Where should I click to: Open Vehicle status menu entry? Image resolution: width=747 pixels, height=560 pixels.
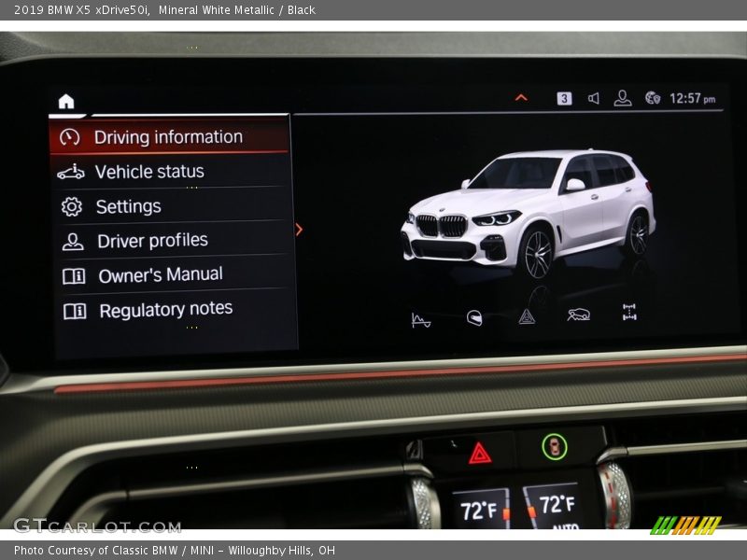click(x=171, y=172)
